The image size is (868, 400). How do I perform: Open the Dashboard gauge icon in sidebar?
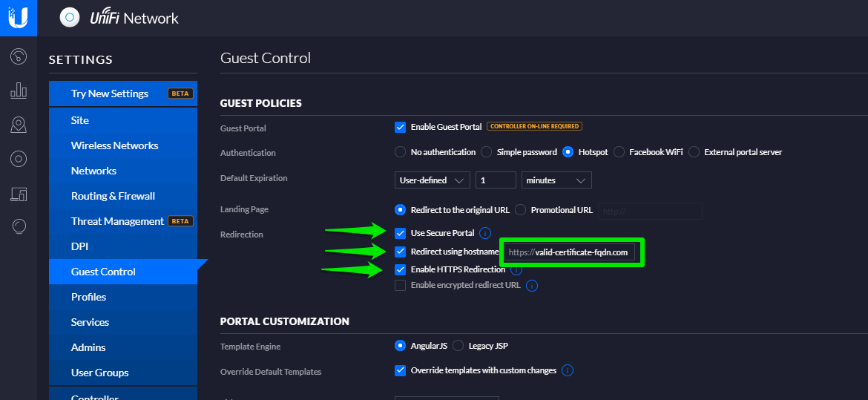point(19,56)
